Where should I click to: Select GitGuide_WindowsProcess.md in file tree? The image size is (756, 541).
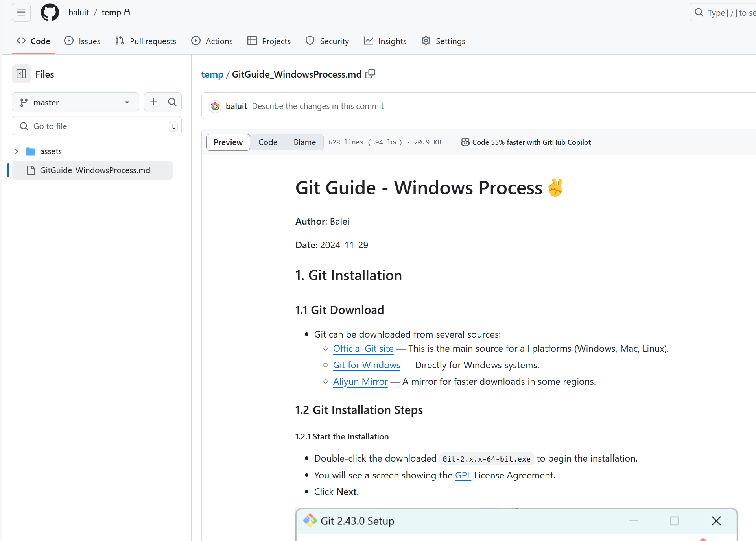coord(95,170)
